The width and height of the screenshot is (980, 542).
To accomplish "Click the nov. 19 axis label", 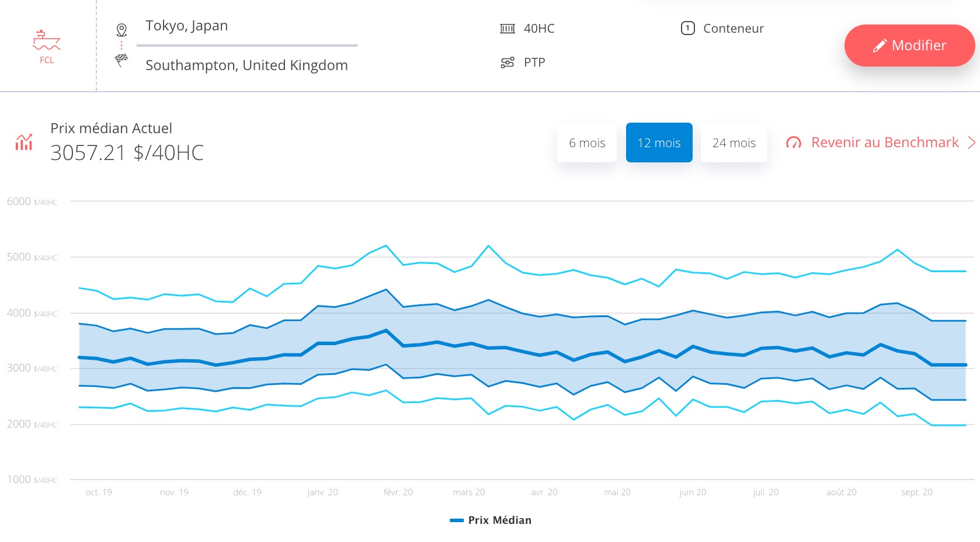I will point(174,492).
